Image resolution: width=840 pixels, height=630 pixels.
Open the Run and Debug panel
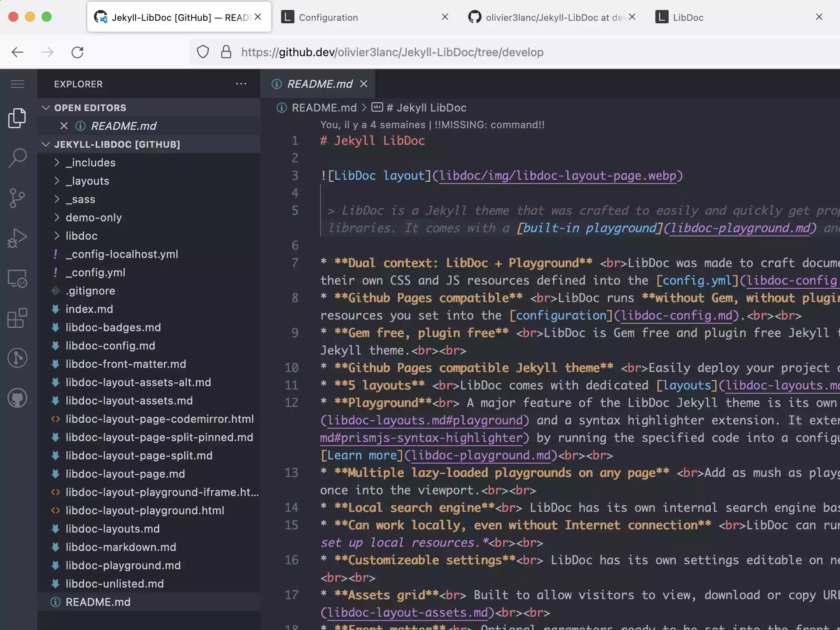tap(17, 237)
